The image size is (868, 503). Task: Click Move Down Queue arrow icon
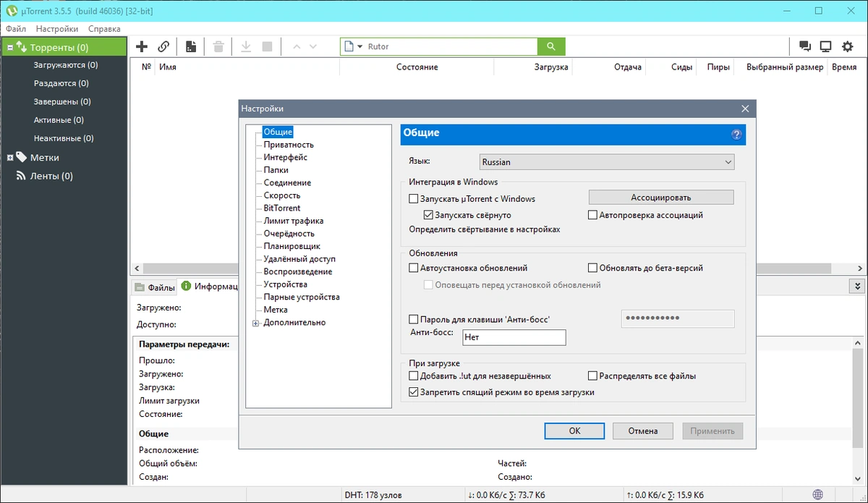[313, 46]
